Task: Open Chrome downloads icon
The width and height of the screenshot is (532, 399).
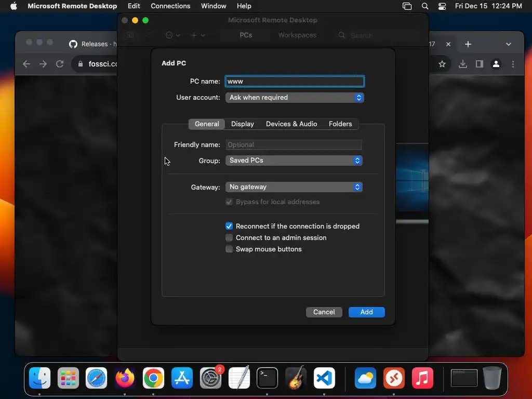Action: (x=463, y=64)
